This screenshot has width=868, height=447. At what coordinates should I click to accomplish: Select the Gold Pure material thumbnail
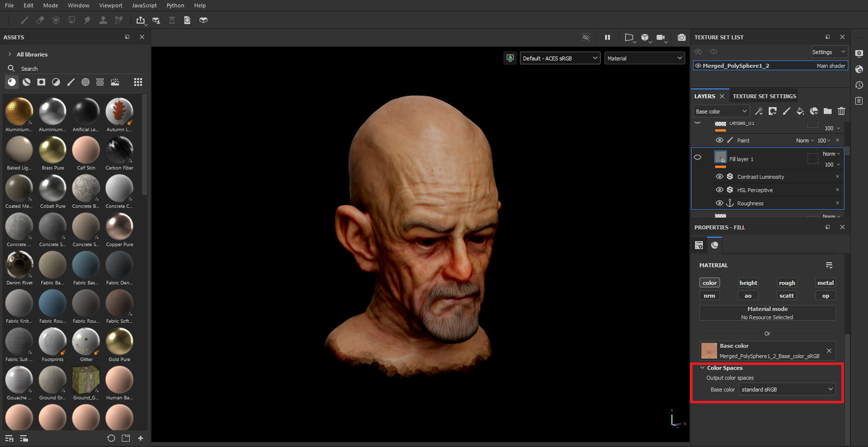(119, 342)
